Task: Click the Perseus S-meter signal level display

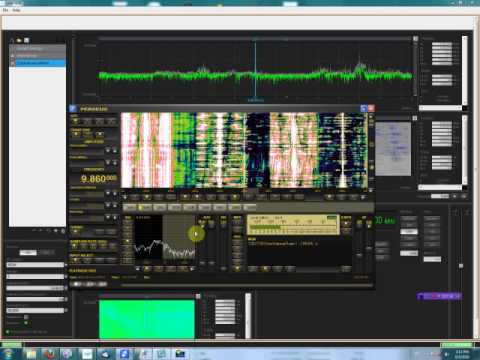Action: click(x=293, y=225)
